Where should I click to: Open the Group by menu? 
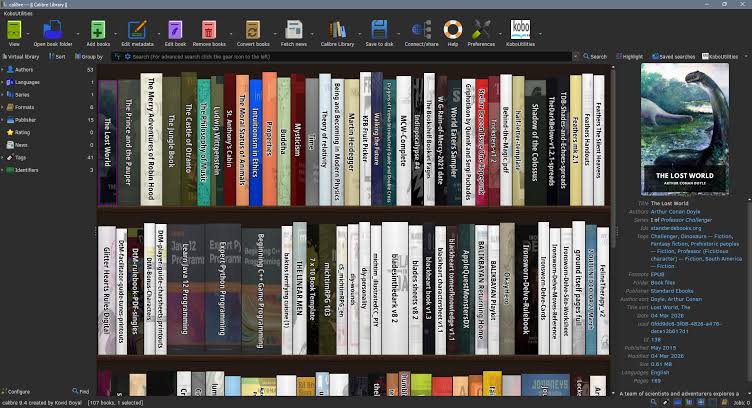(89, 57)
